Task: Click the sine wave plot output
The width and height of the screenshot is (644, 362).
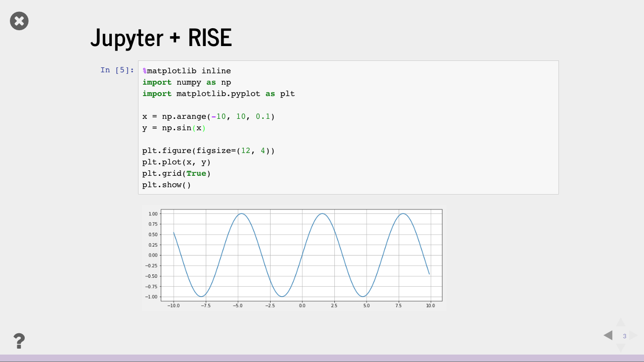Action: [x=301, y=255]
